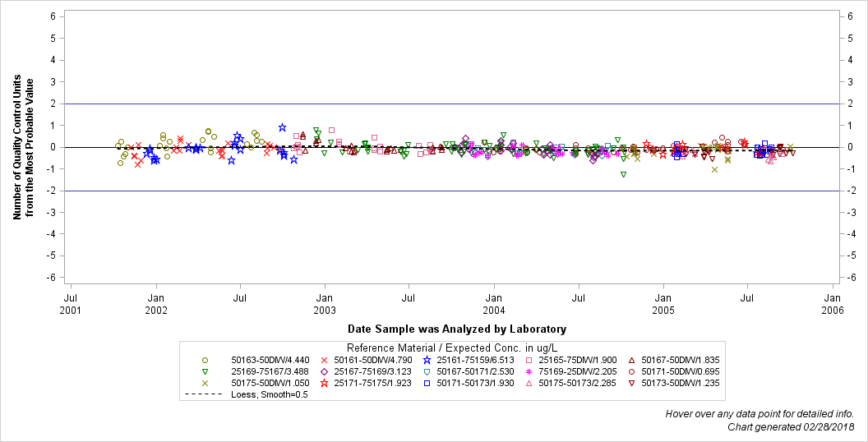868x442 pixels.
Task: Click the legend title Reference Material / Expected Conc.
Action: pos(452,348)
